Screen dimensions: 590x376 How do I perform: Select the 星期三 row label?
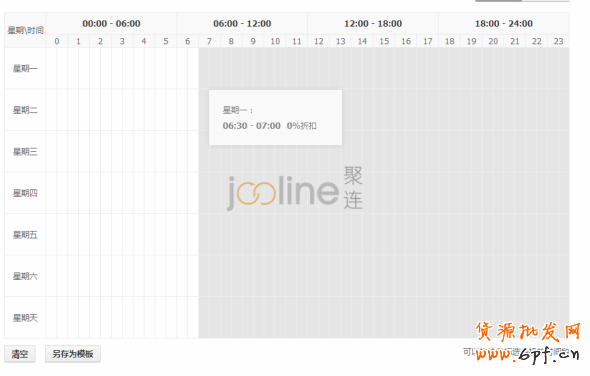coord(25,152)
